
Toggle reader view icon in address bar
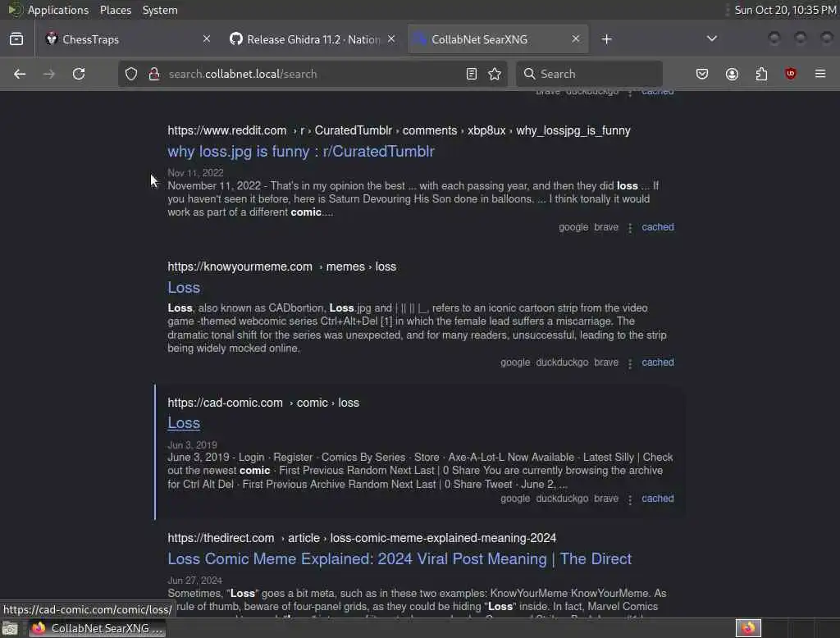472,74
